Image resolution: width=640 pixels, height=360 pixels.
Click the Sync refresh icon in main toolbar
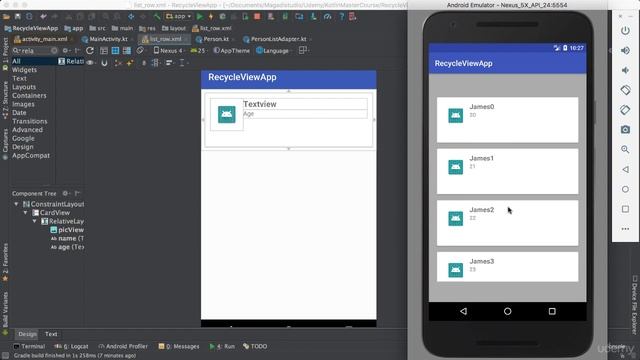click(x=29, y=17)
